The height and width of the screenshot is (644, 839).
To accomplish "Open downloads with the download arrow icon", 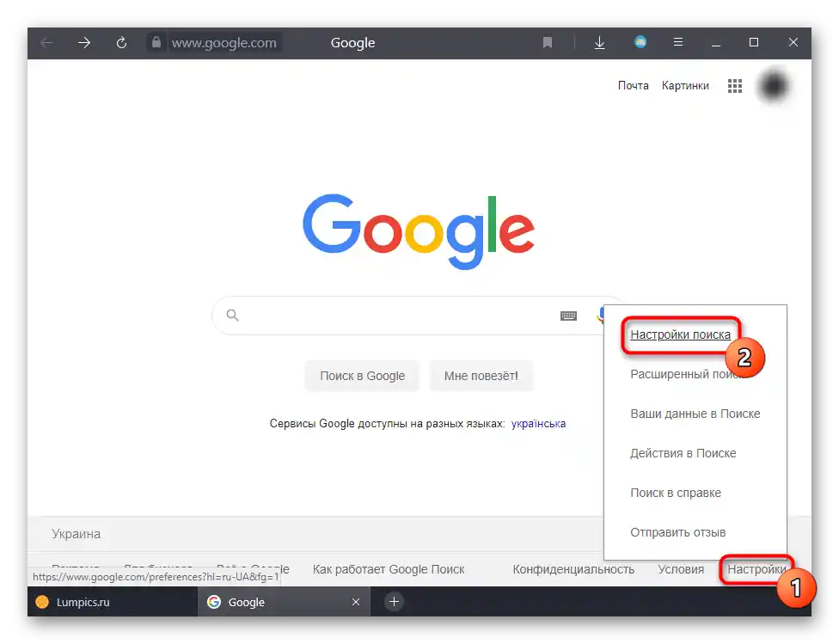I will [x=600, y=43].
